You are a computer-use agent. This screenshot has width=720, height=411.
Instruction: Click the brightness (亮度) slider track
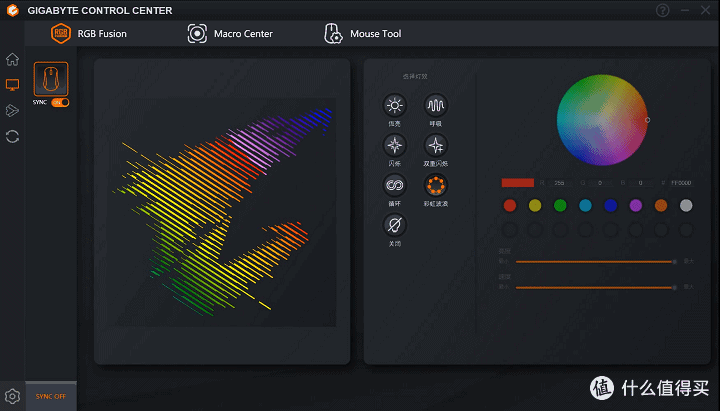pyautogui.click(x=596, y=262)
